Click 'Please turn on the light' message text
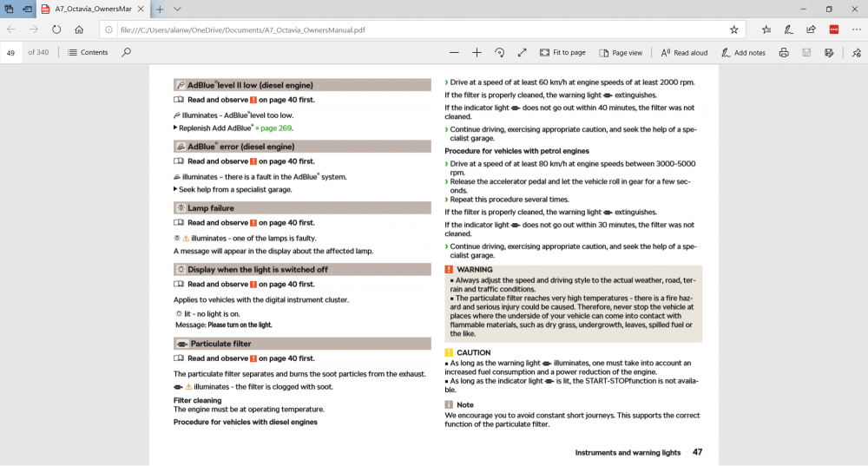 [240, 325]
